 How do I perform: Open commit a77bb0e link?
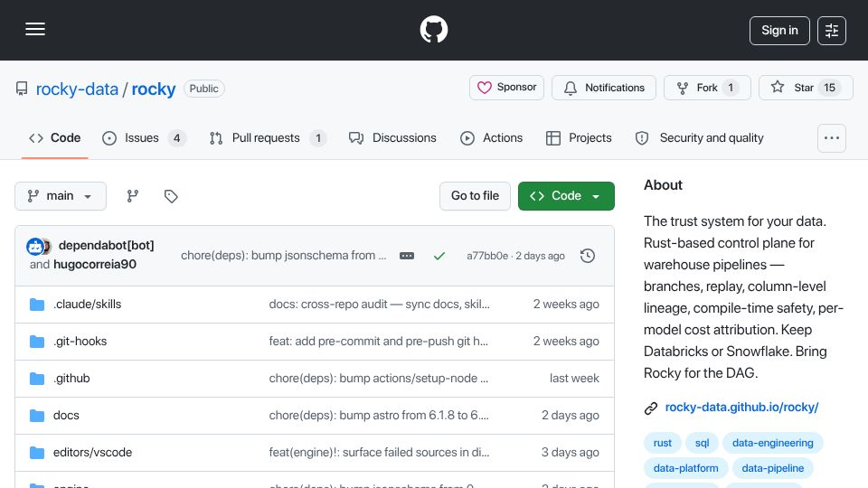487,256
